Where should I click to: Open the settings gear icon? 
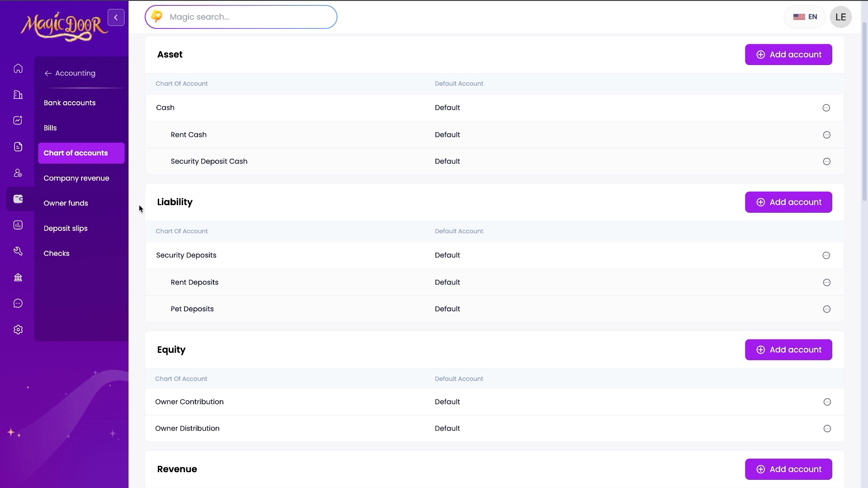18,330
